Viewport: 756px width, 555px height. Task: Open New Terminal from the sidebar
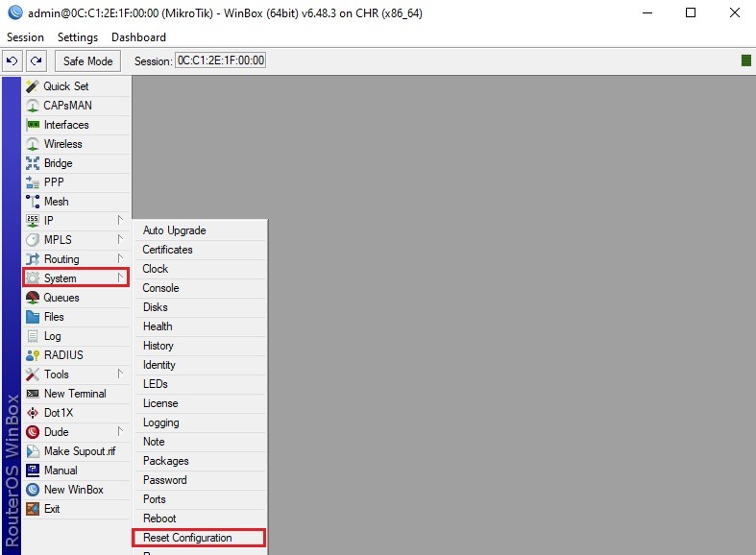[x=75, y=394]
